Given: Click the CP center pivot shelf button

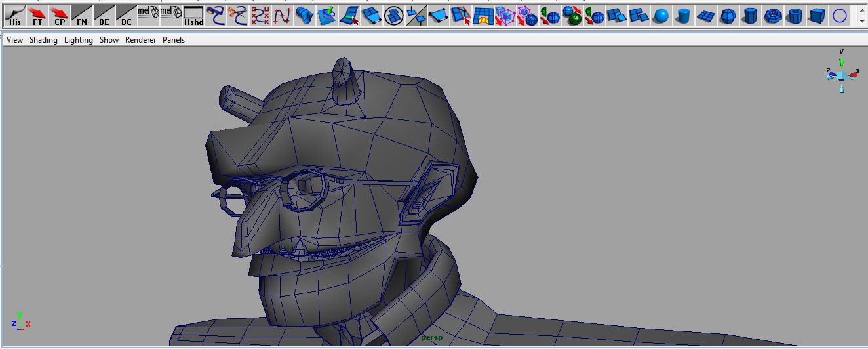Looking at the screenshot, I should 60,15.
